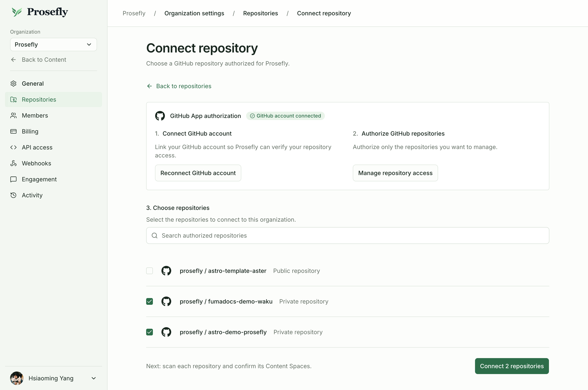The image size is (588, 390).
Task: Open Webhooks in the sidebar
Action: coord(54,163)
